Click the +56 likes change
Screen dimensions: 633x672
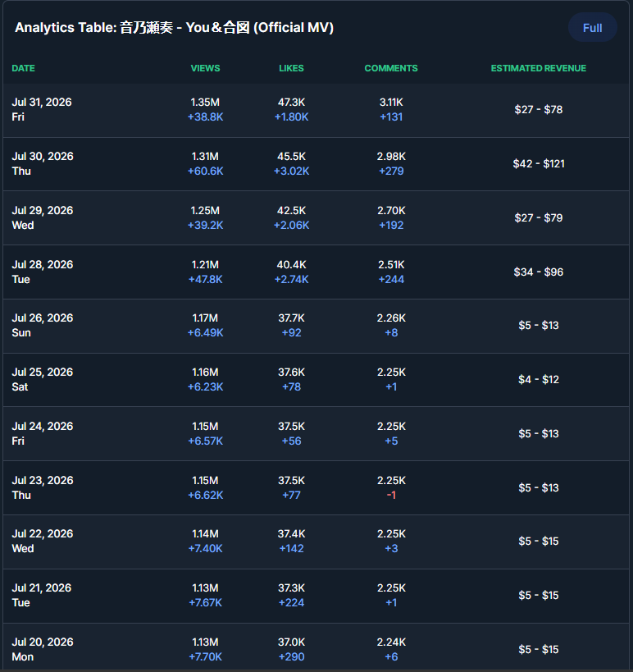click(x=291, y=441)
